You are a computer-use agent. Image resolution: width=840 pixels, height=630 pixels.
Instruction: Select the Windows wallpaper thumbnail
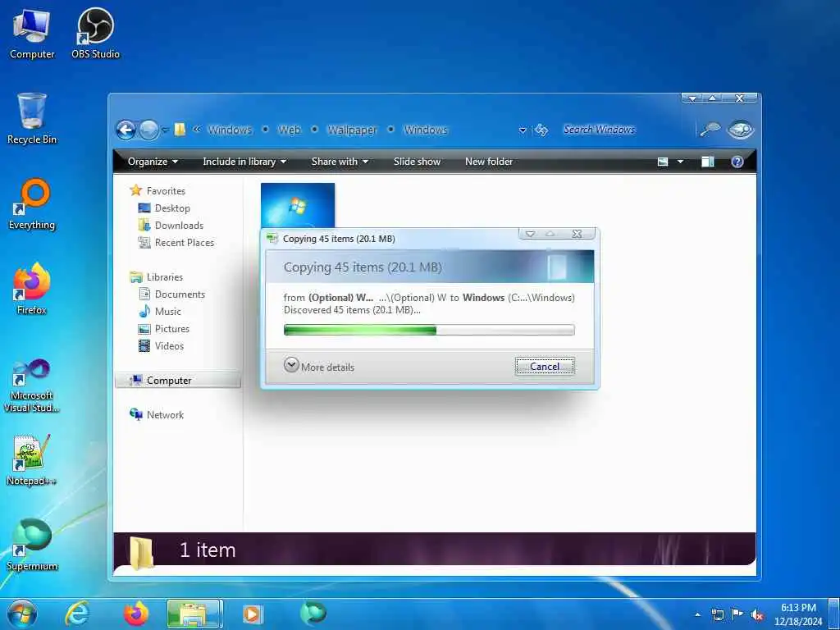coord(298,206)
